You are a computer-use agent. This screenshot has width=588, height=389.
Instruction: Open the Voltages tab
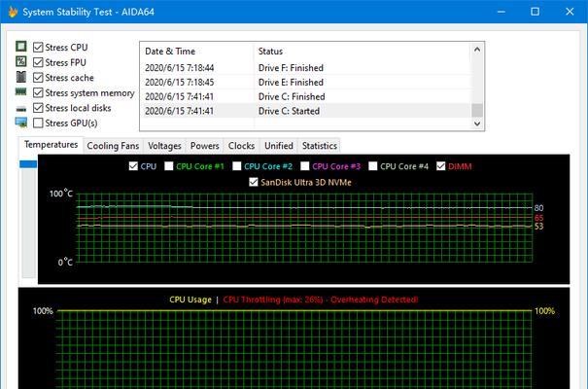pos(164,146)
